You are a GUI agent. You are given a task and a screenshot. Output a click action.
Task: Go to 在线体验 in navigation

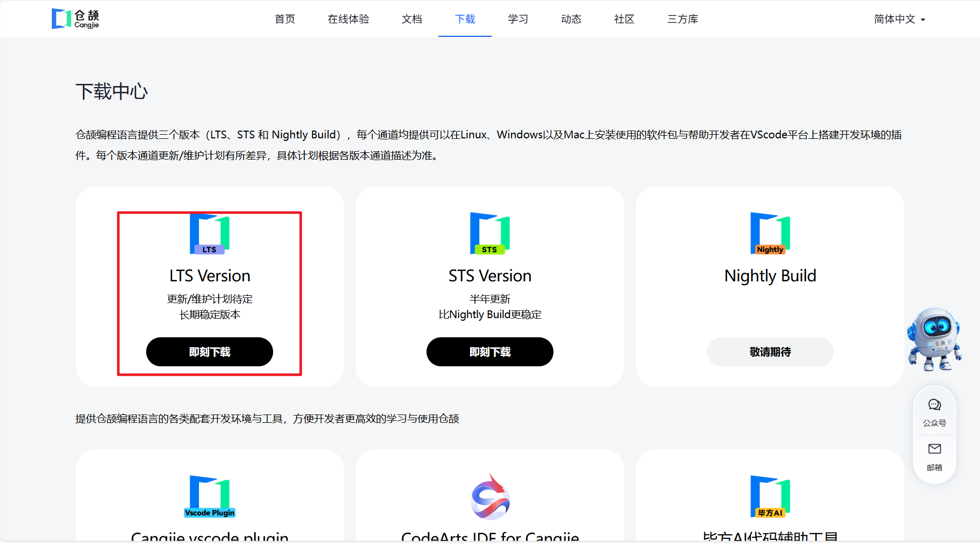point(348,19)
